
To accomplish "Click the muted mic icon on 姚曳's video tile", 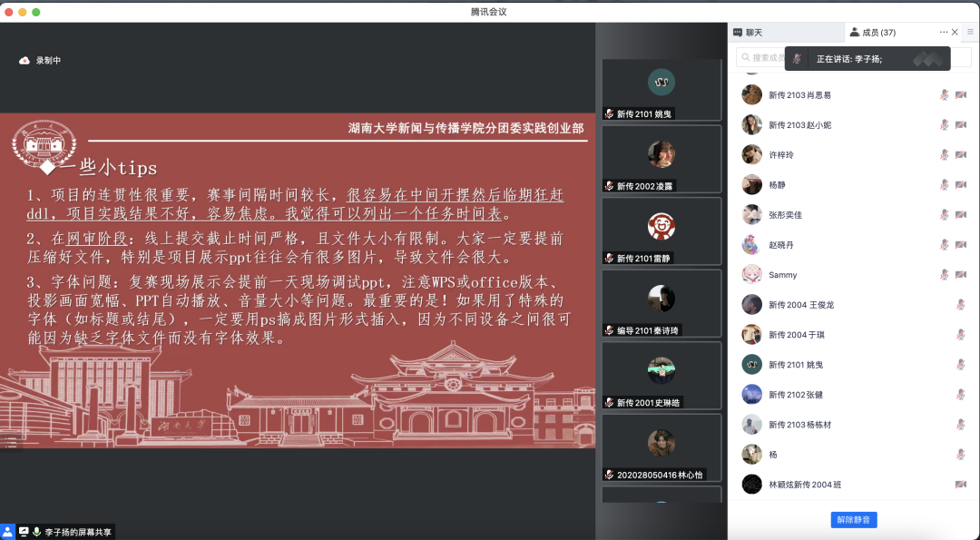I will click(x=610, y=114).
